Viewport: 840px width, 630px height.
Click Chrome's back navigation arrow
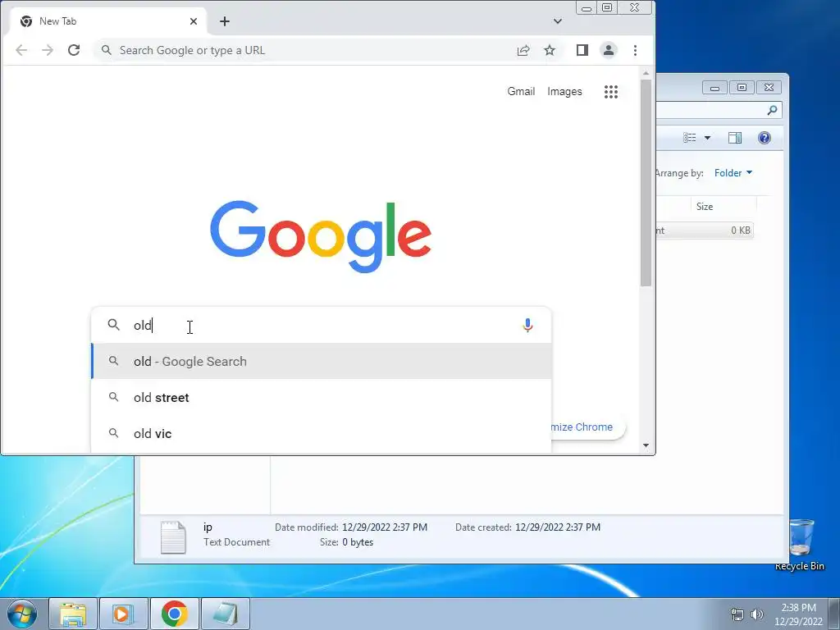tap(21, 50)
